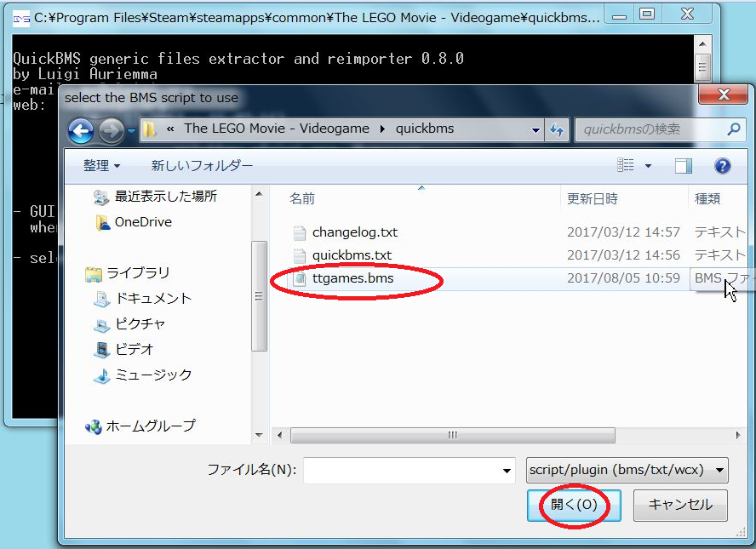Sort files by 種類 column
756x549 pixels.
tap(707, 198)
